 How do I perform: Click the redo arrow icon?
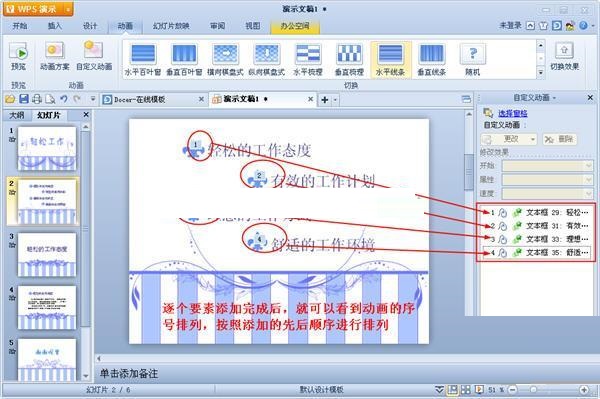click(77, 99)
